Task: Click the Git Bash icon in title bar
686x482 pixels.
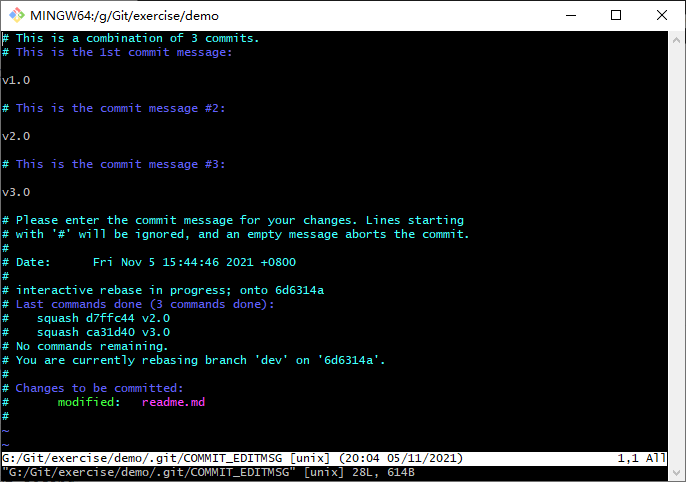Action: click(17, 15)
